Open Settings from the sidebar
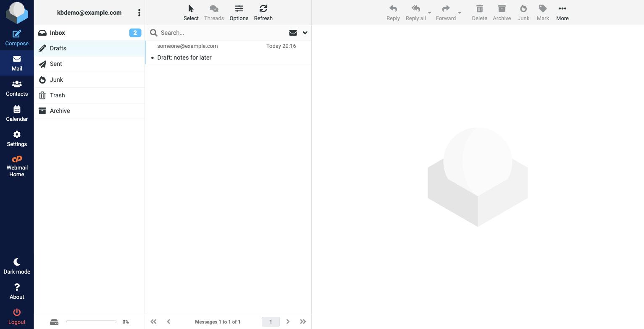Screen dimensions: 644x329 (x=17, y=138)
